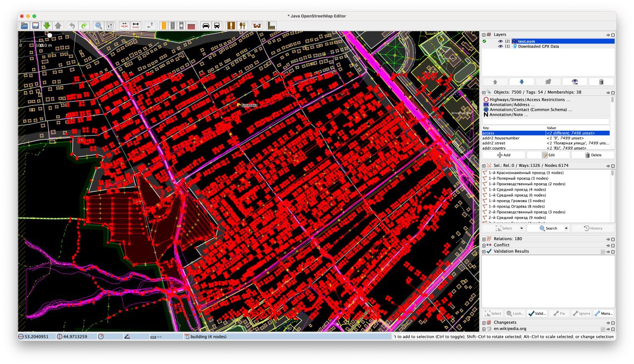Click the Manage ignore button (Mana...)
Screen dimensions: 634x364
[604, 313]
